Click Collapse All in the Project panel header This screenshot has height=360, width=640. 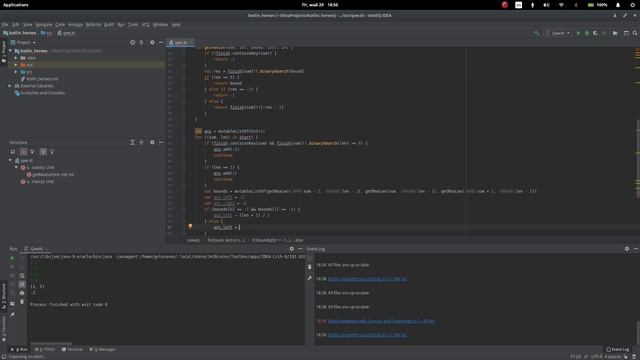141,42
